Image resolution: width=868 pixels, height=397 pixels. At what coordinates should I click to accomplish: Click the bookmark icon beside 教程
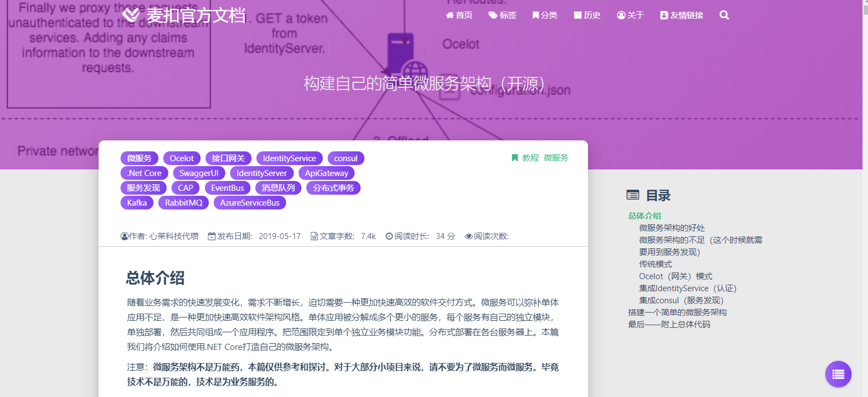tap(515, 158)
